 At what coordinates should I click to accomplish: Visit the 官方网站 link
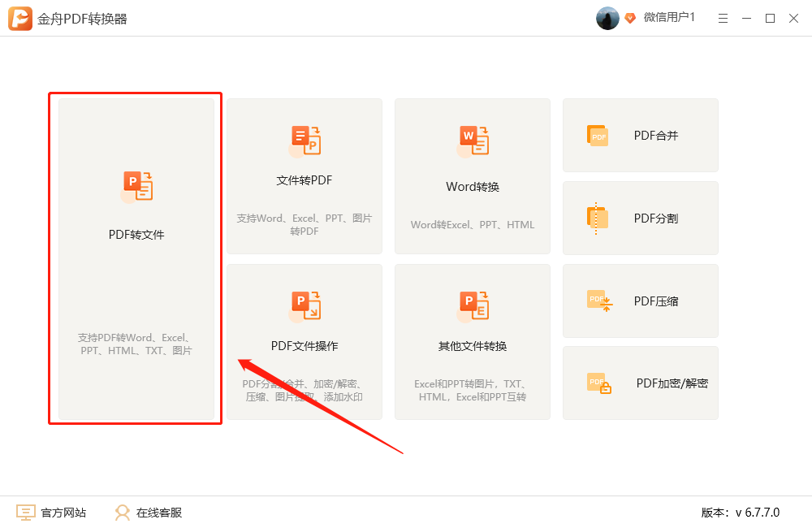click(63, 513)
